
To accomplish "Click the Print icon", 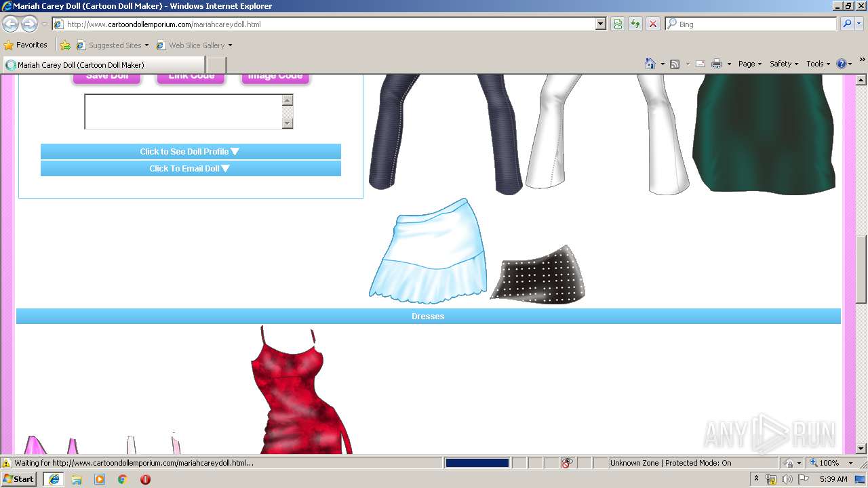I will coord(717,64).
